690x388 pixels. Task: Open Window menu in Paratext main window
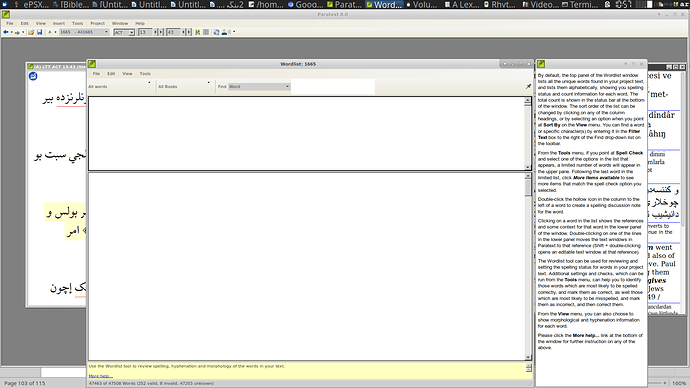coord(120,23)
